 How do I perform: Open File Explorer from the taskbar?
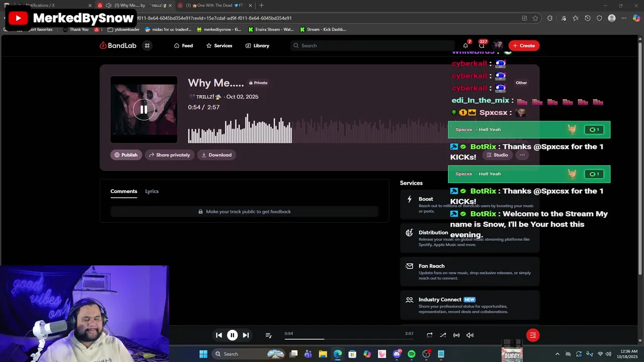click(323, 354)
